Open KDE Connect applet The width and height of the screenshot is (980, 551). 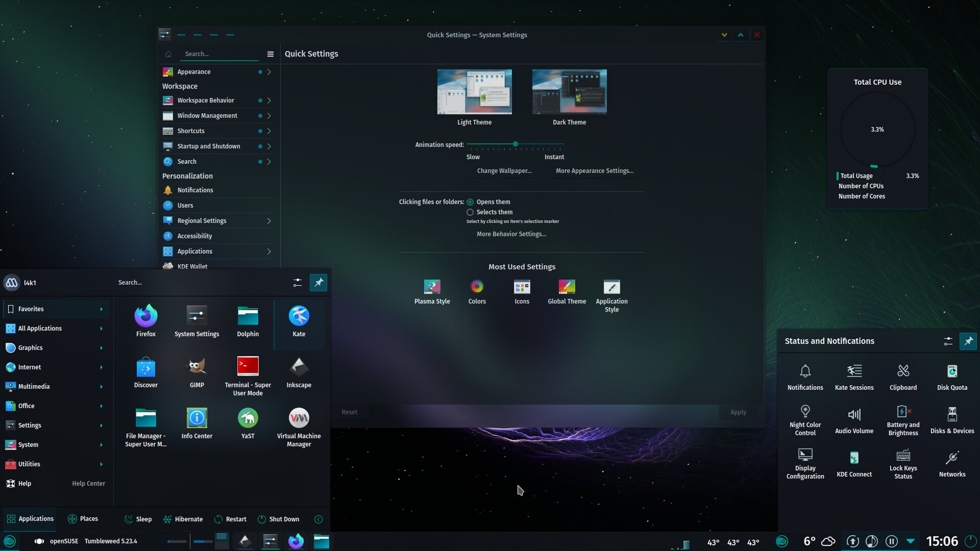coord(854,464)
